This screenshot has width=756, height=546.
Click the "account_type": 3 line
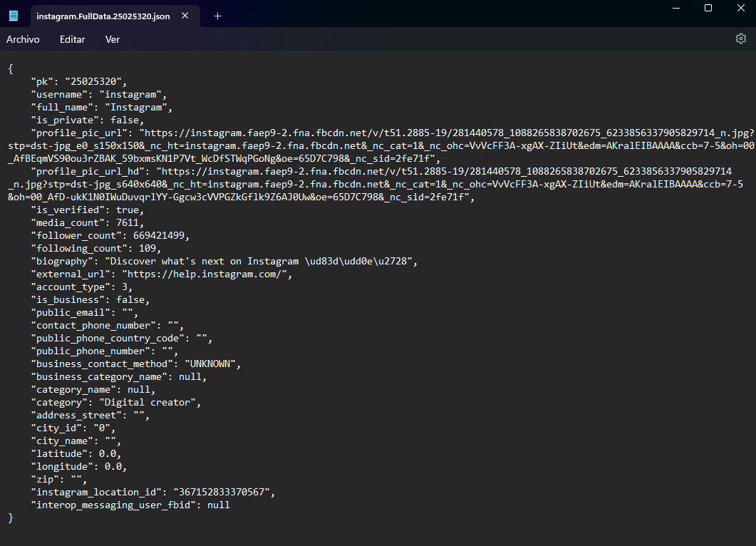81,287
